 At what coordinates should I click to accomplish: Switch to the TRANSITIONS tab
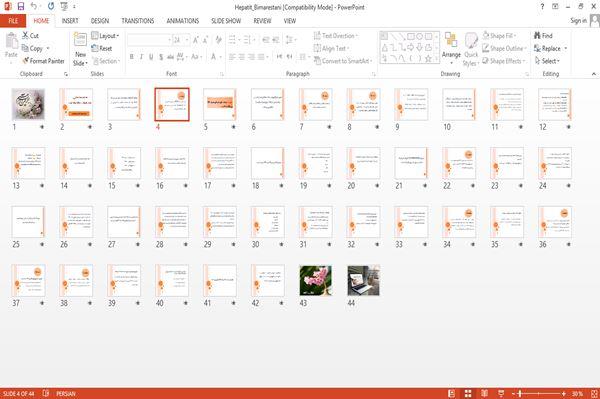click(138, 21)
